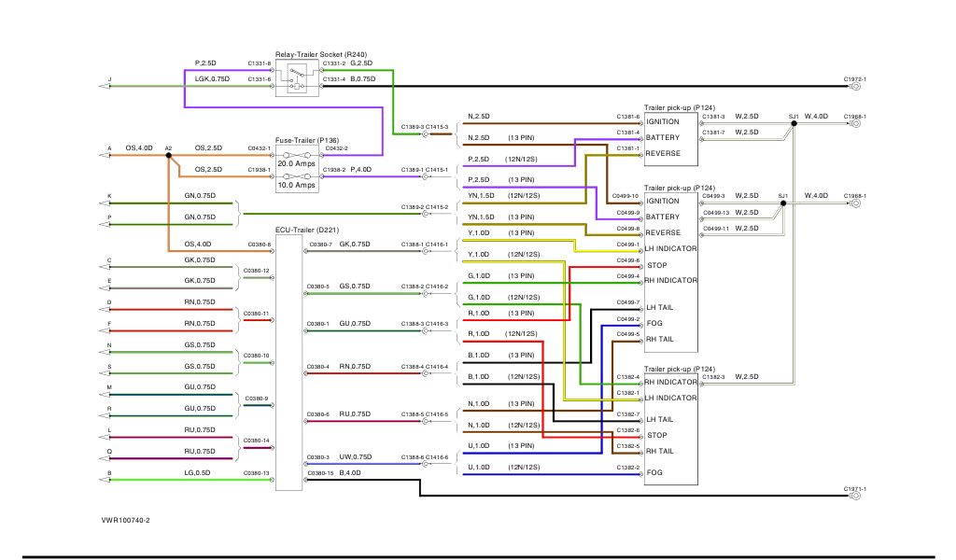Image resolution: width=956 pixels, height=560 pixels.
Task: Click the relay switch symbol in R240
Action: [x=297, y=80]
